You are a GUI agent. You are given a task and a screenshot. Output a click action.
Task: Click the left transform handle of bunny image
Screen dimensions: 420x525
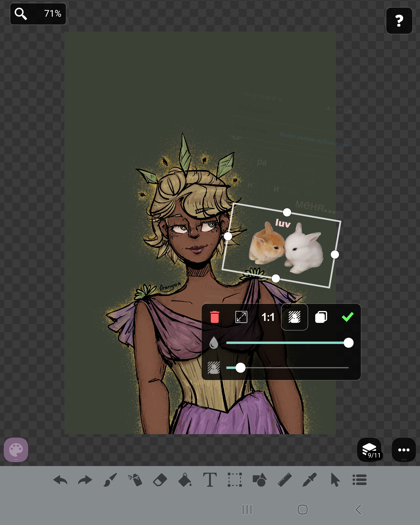(228, 236)
